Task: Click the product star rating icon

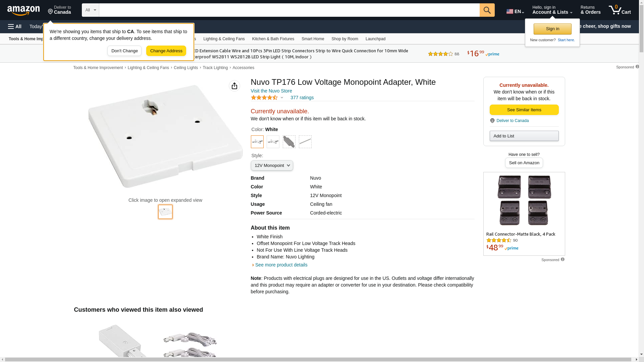Action: (264, 98)
